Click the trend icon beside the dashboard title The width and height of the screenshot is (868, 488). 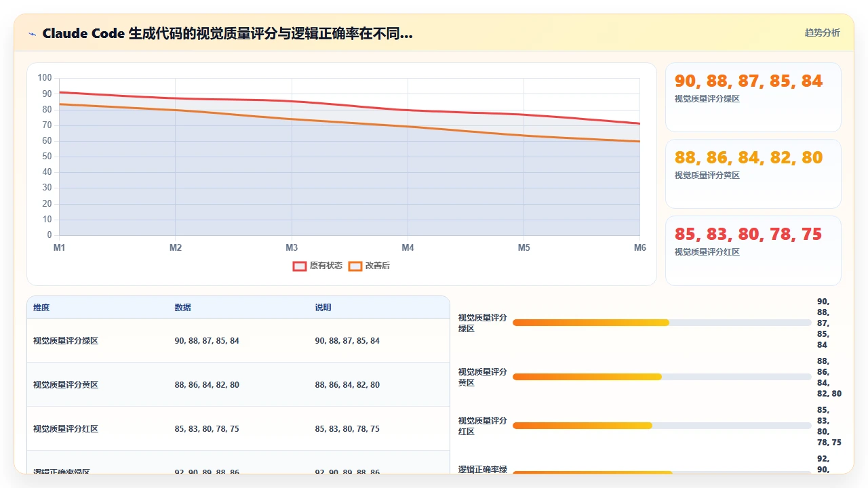tap(33, 34)
